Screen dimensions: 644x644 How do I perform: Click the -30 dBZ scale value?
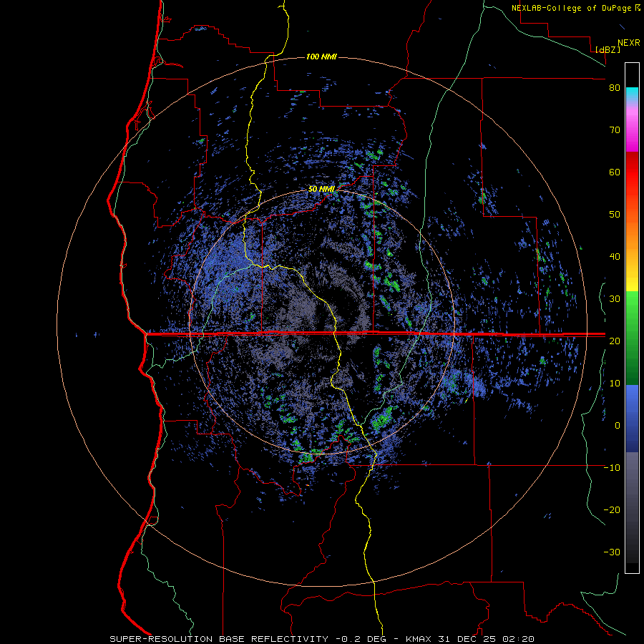pyautogui.click(x=612, y=552)
